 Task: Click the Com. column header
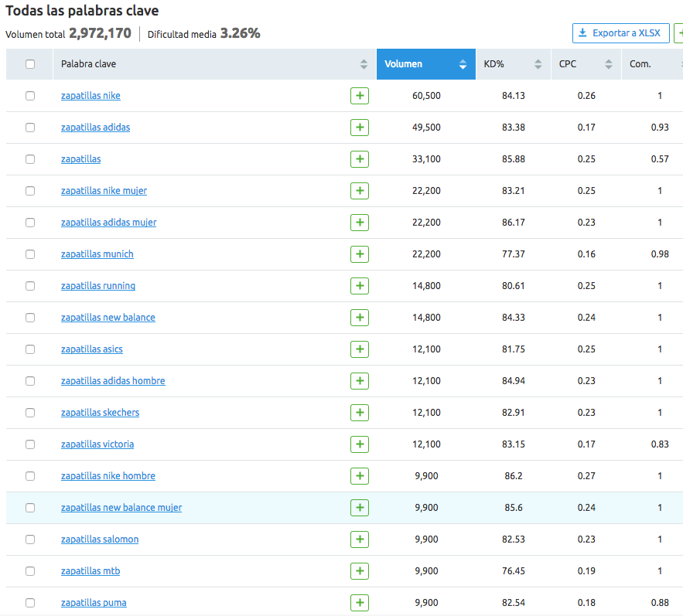pyautogui.click(x=640, y=64)
